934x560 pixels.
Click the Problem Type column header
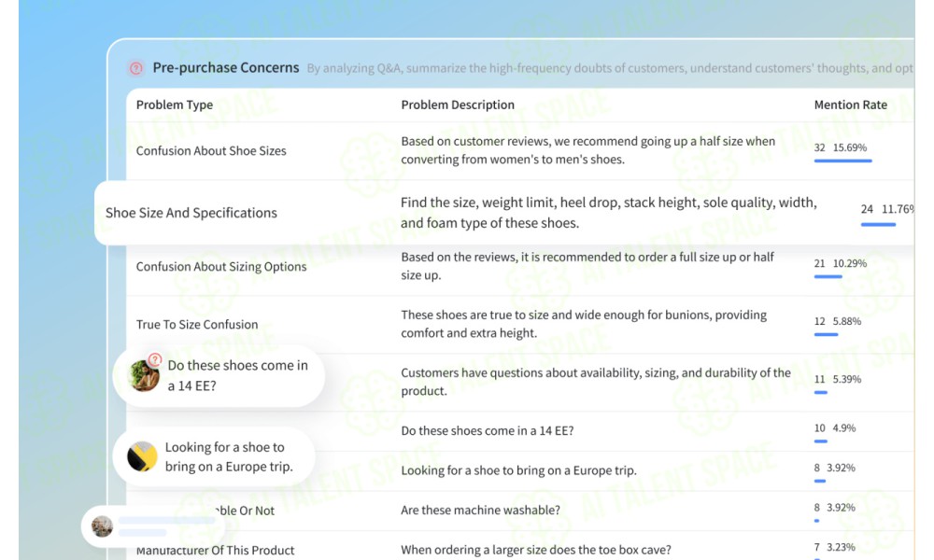[x=175, y=105]
